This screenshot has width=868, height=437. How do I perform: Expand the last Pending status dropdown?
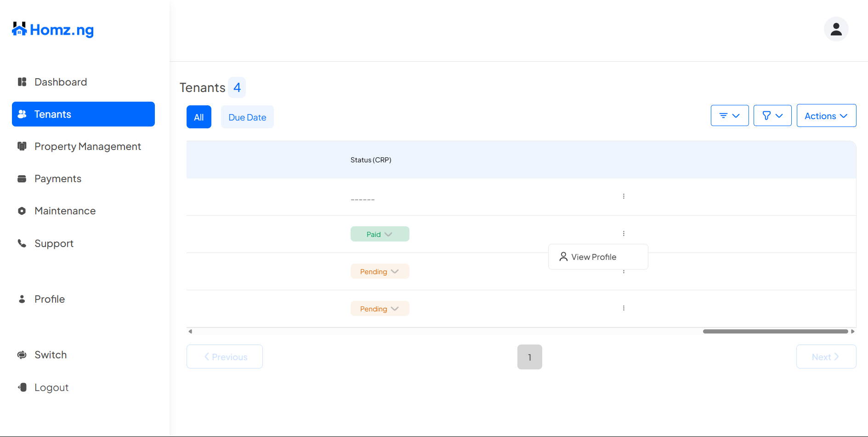(x=380, y=309)
